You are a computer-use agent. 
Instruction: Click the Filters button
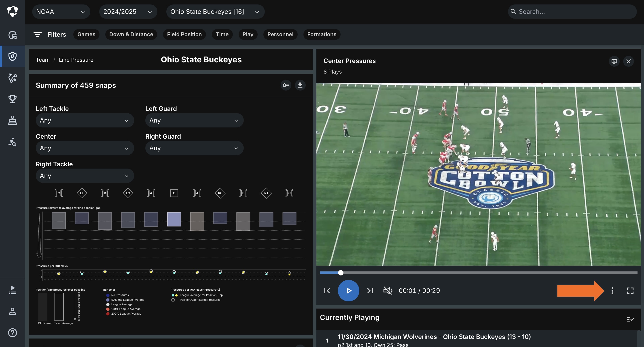pos(50,34)
